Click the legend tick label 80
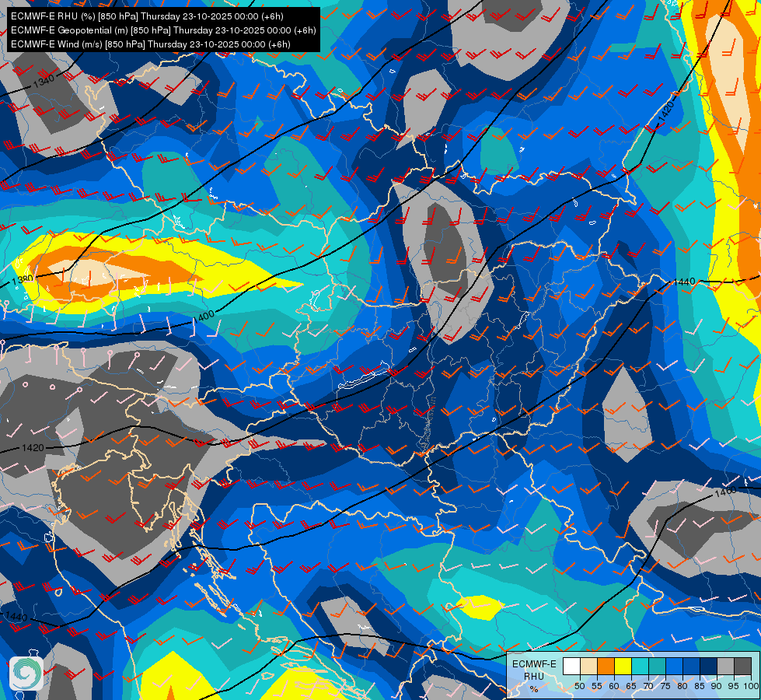This screenshot has width=761, height=700. coord(682,686)
